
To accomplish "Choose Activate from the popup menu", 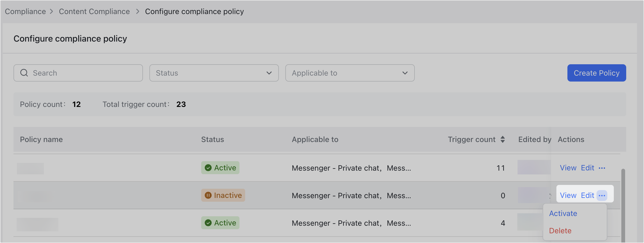I will pyautogui.click(x=563, y=213).
